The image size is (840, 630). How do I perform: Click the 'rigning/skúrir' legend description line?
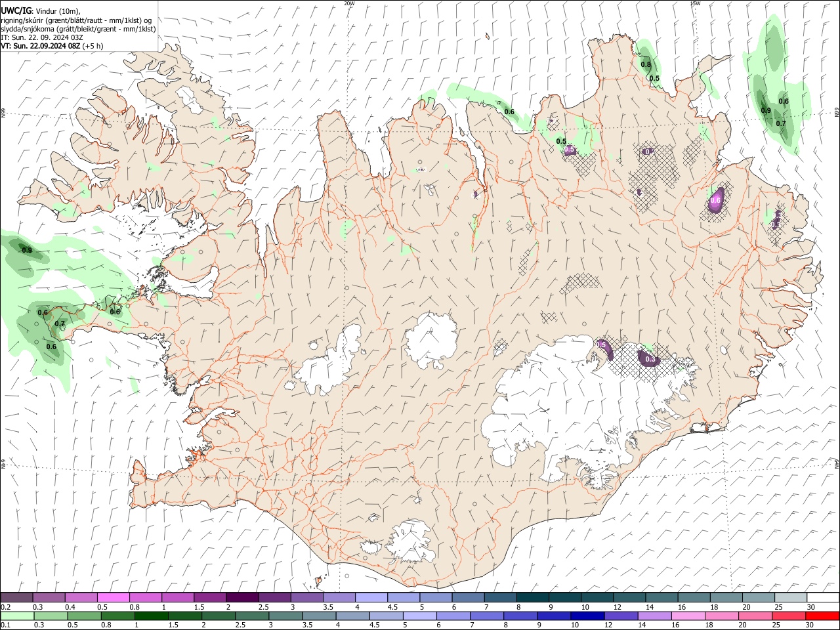point(77,20)
